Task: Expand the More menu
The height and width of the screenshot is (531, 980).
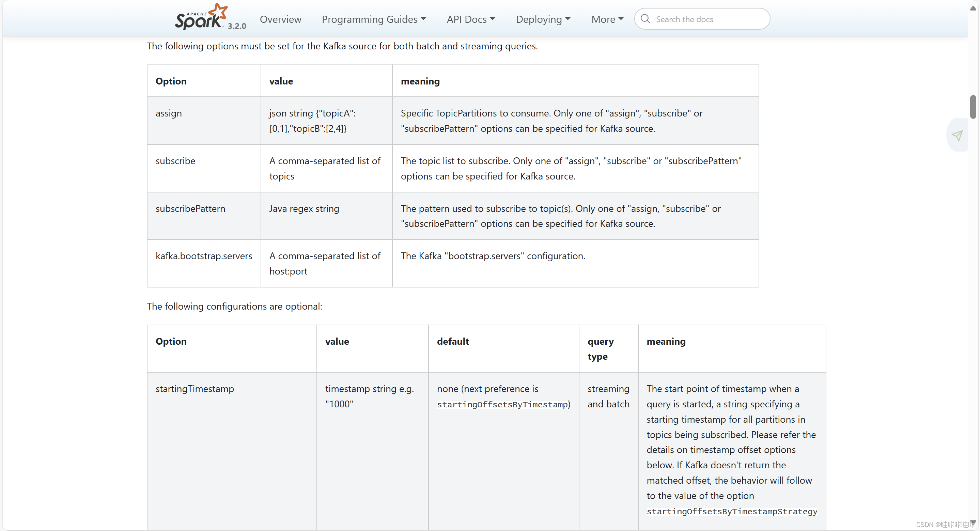Action: pyautogui.click(x=607, y=19)
